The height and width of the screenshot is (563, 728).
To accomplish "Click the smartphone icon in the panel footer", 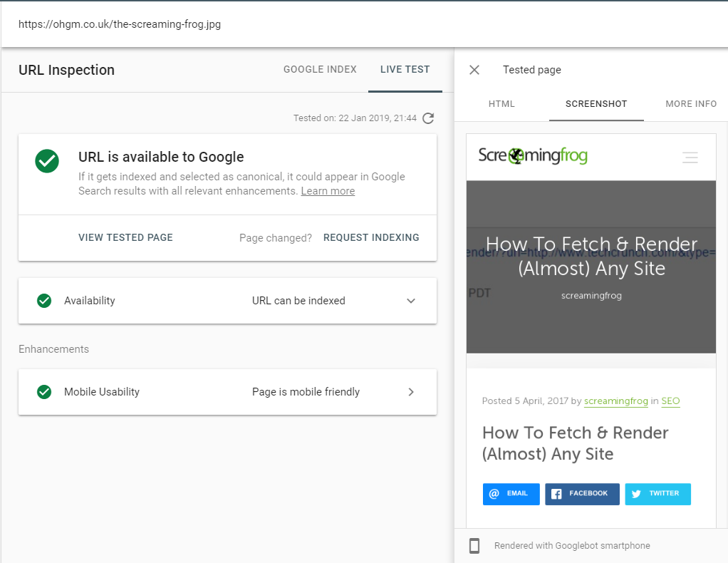I will [x=474, y=546].
